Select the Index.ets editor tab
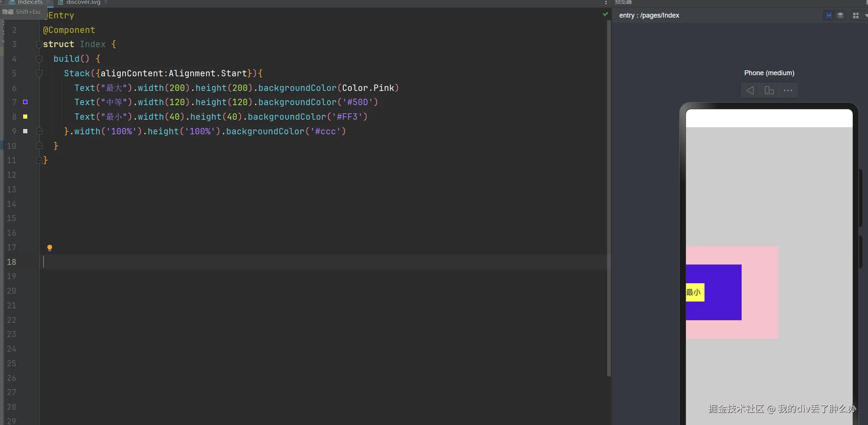This screenshot has height=425, width=868. [x=30, y=2]
